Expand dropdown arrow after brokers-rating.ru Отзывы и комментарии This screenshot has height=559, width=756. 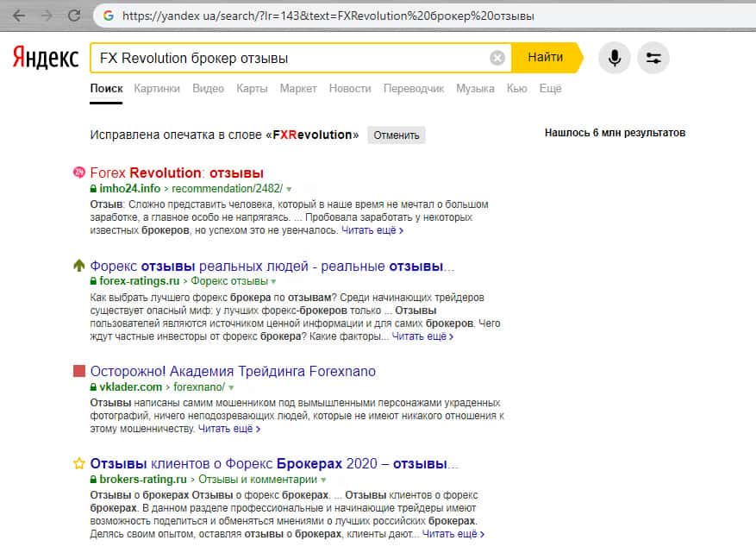tap(323, 480)
